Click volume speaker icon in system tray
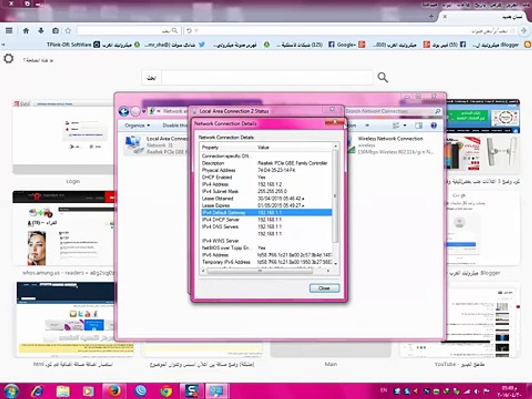This screenshot has width=532, height=399. 477,391
